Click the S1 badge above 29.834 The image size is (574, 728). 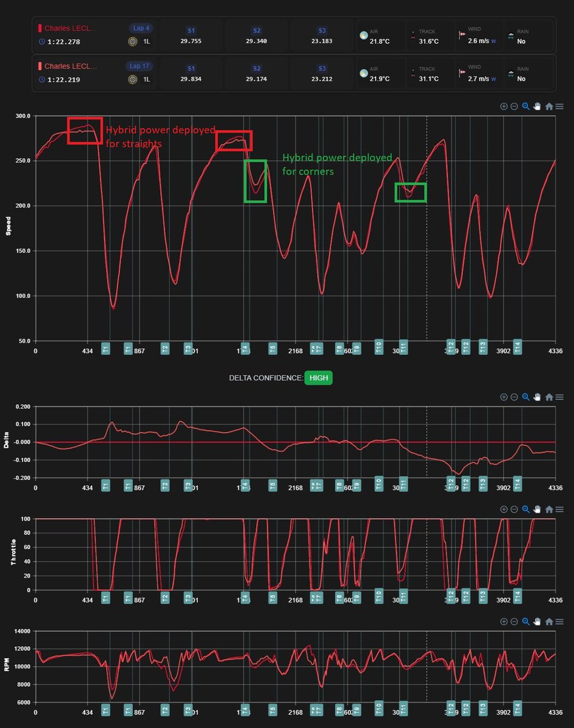(x=191, y=69)
